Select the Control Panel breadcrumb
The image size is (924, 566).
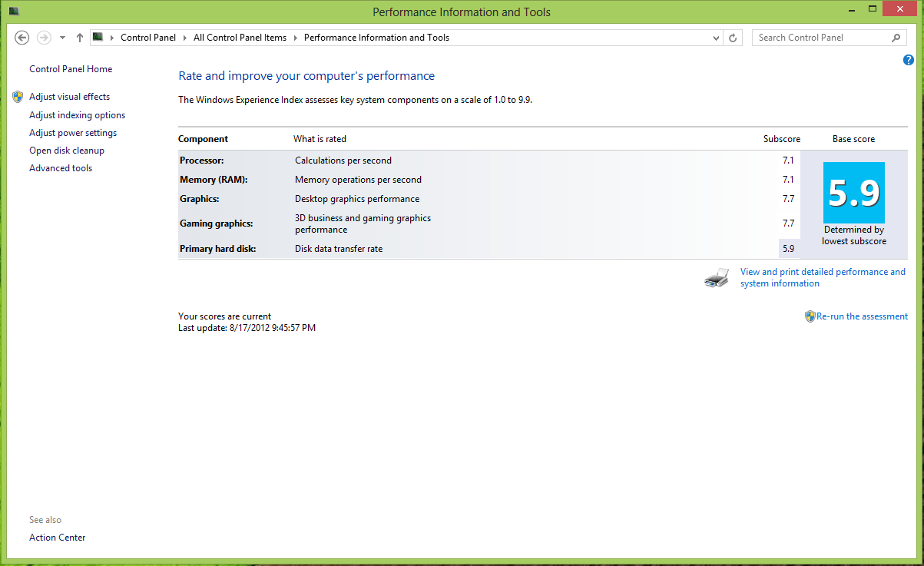pyautogui.click(x=148, y=38)
